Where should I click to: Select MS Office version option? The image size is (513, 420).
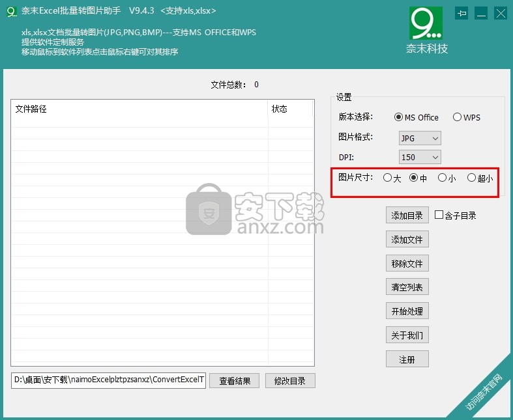point(416,117)
